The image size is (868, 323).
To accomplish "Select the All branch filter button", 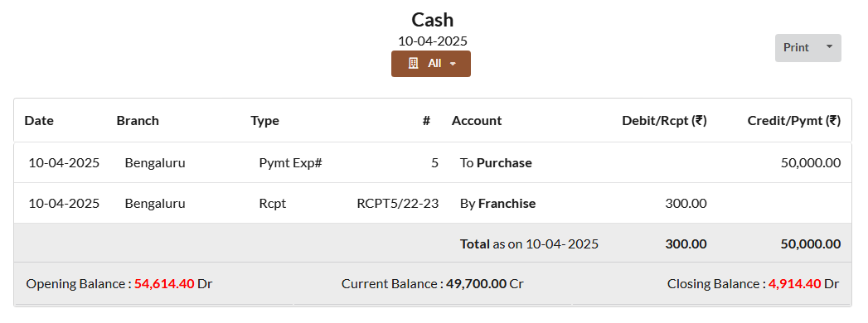I will tap(430, 64).
